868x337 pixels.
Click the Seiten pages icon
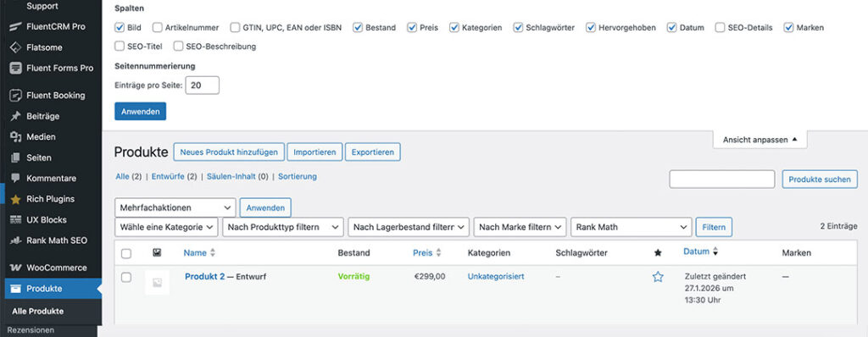click(15, 157)
